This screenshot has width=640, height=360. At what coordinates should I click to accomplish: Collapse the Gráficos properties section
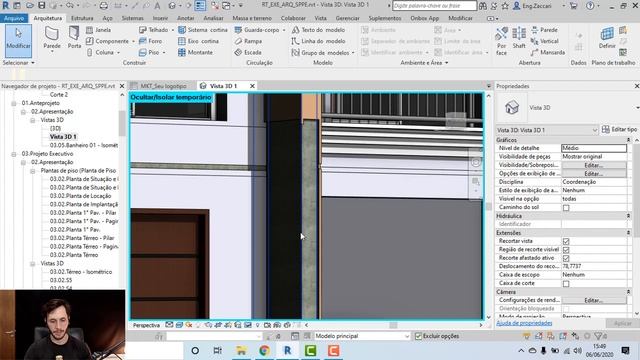[628, 140]
